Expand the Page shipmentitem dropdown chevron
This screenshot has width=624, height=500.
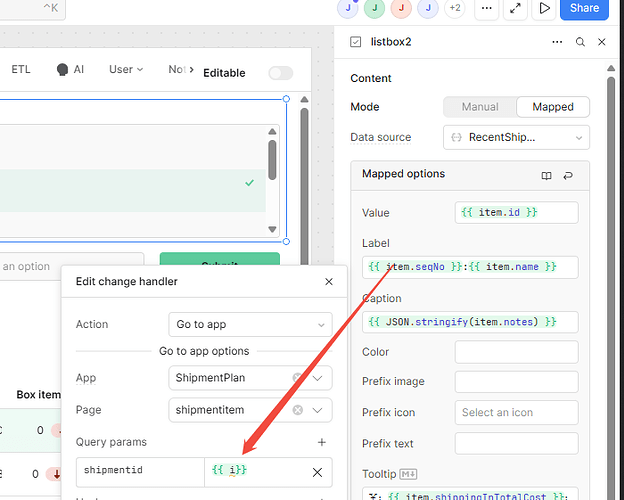click(317, 410)
